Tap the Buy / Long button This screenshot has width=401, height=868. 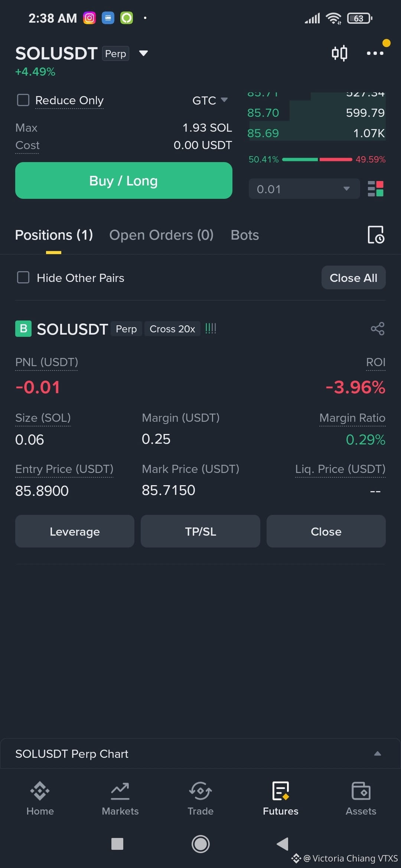click(124, 181)
